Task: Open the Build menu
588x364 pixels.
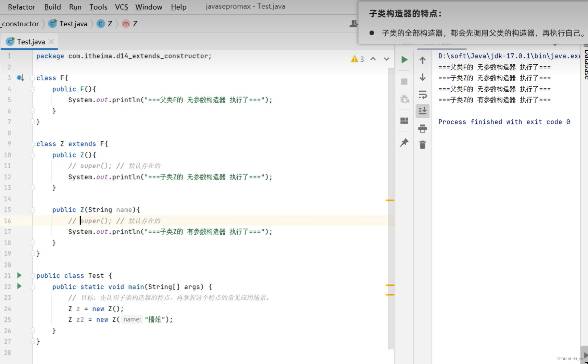Action: tap(52, 7)
